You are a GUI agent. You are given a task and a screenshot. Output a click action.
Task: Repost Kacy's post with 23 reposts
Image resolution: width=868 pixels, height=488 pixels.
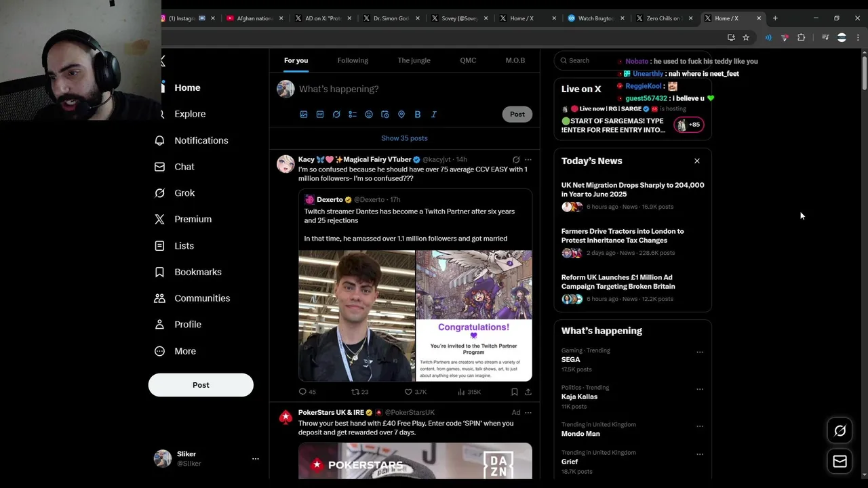click(355, 392)
